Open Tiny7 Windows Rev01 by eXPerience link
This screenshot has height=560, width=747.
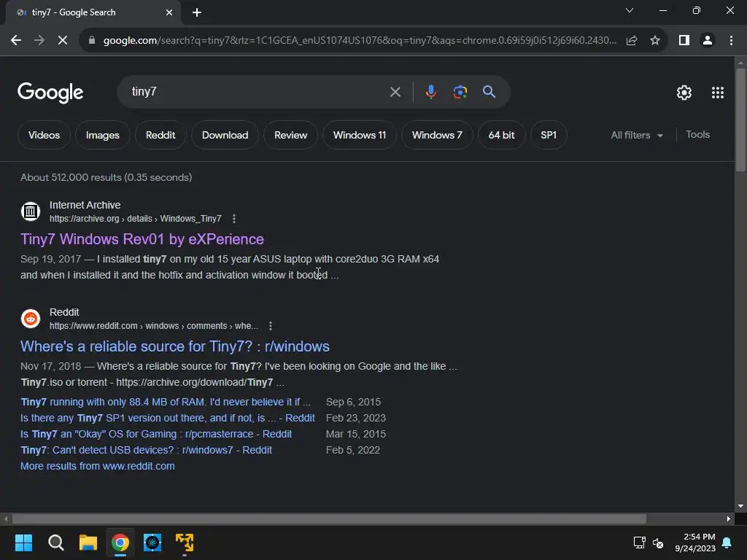pyautogui.click(x=142, y=239)
